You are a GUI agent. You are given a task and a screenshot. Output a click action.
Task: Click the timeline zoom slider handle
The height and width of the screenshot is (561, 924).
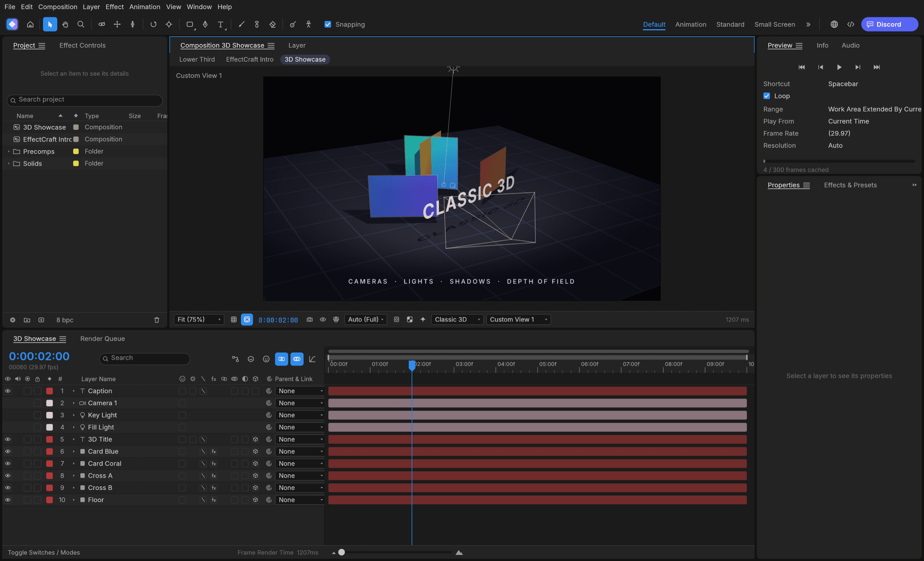[x=341, y=553]
